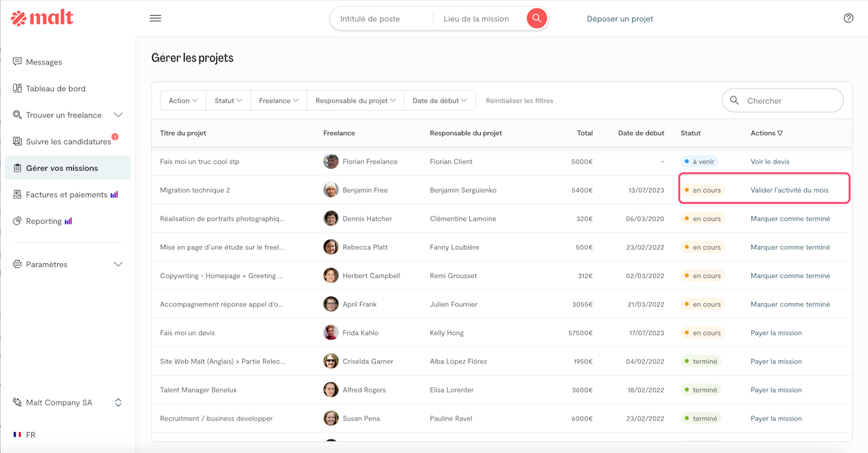Expand Trouver un freelance submenu
Viewport: 868px width, 453px height.
pos(118,115)
